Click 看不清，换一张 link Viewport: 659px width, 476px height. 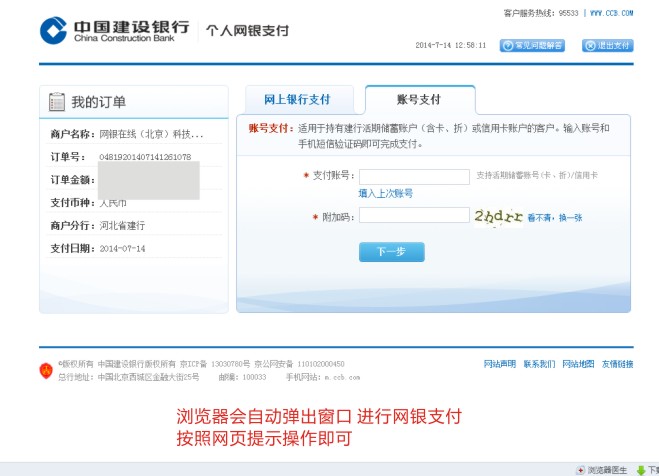click(555, 217)
